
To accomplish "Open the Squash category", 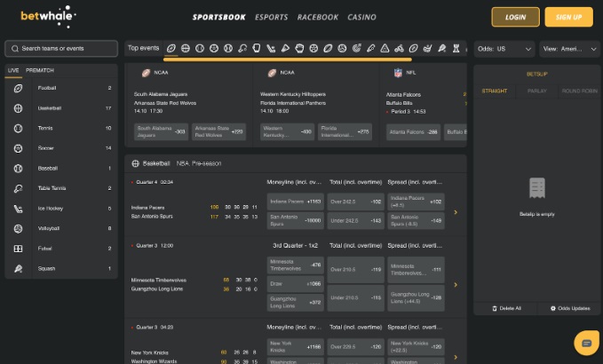I will point(46,268).
